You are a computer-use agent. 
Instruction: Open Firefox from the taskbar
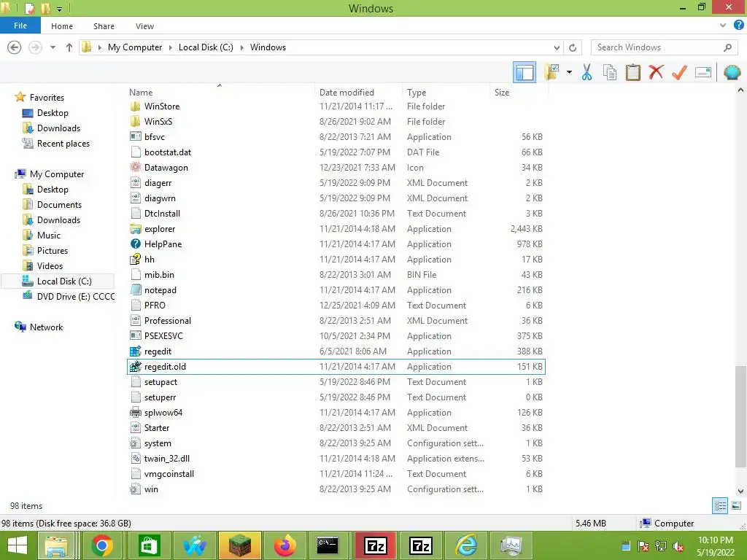tap(285, 545)
